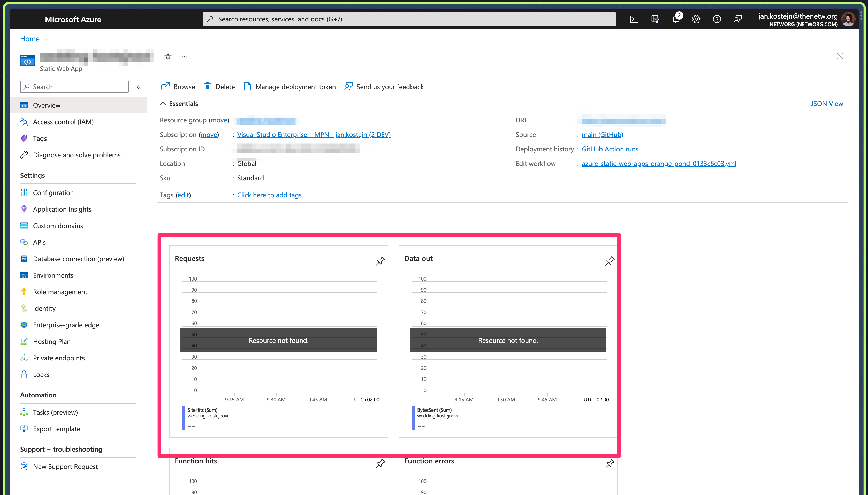Open the JSON View link
Image resolution: width=868 pixels, height=495 pixels.
pos(827,103)
